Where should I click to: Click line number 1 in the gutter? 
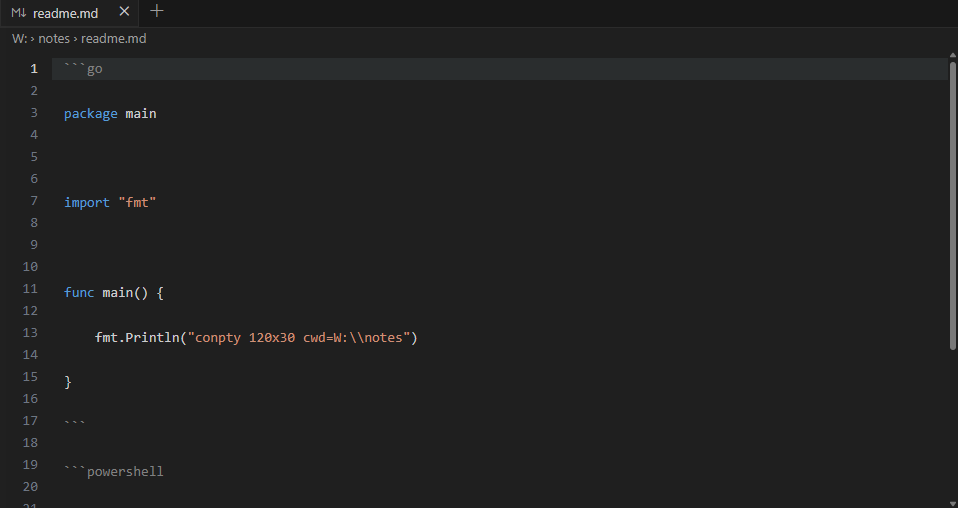34,68
